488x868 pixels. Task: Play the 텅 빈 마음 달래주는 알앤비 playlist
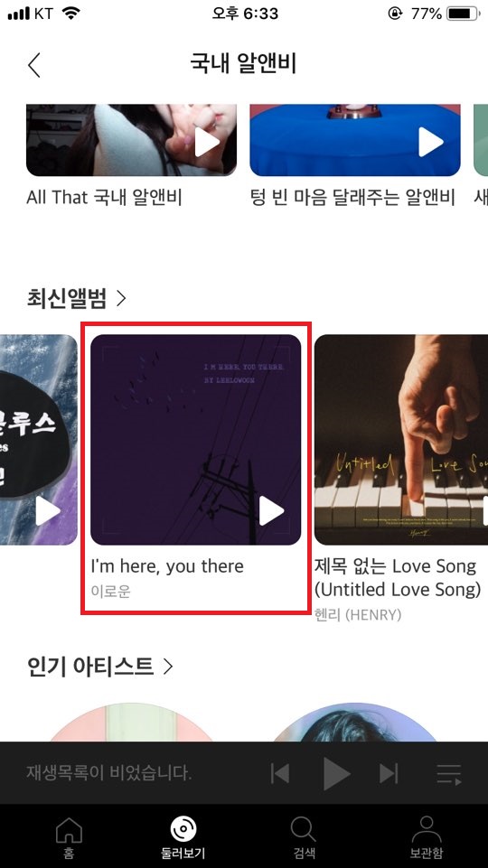430,143
